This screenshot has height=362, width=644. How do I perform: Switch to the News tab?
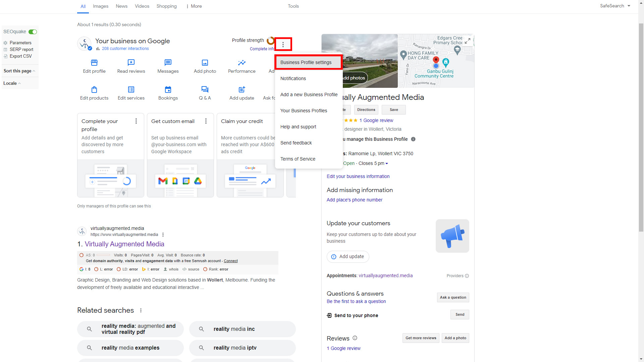point(121,6)
